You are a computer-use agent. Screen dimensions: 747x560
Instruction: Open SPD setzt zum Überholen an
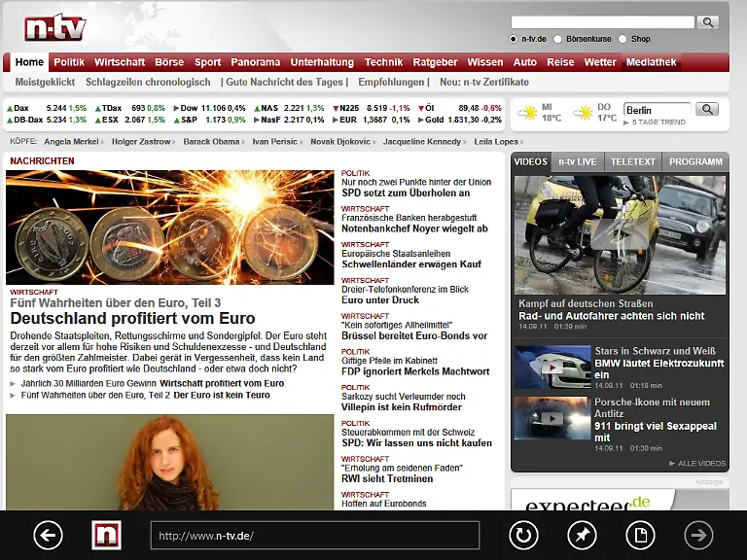point(406,192)
